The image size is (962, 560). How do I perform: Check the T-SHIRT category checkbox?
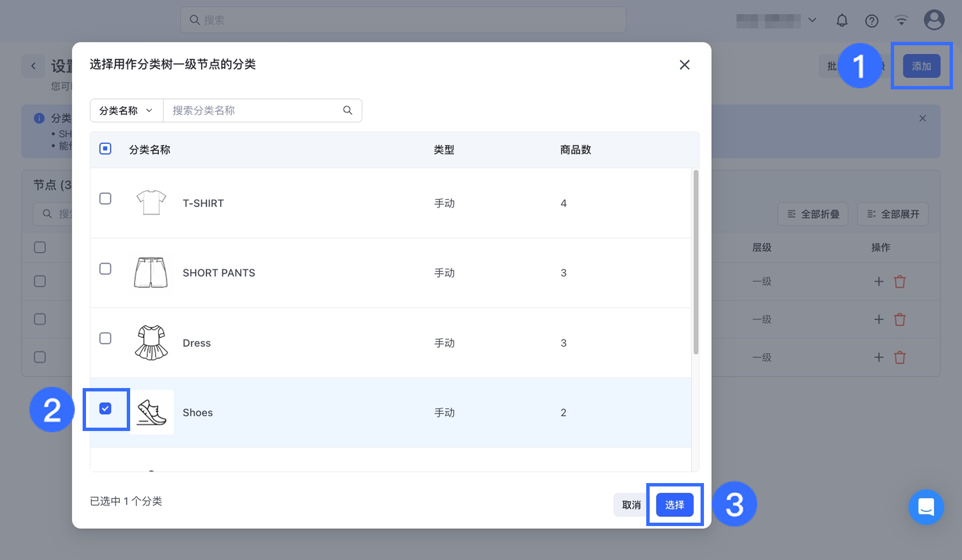click(105, 199)
